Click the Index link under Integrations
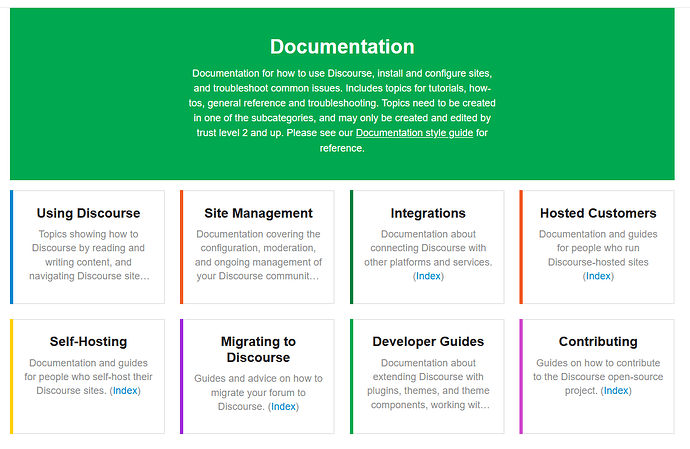 click(428, 276)
